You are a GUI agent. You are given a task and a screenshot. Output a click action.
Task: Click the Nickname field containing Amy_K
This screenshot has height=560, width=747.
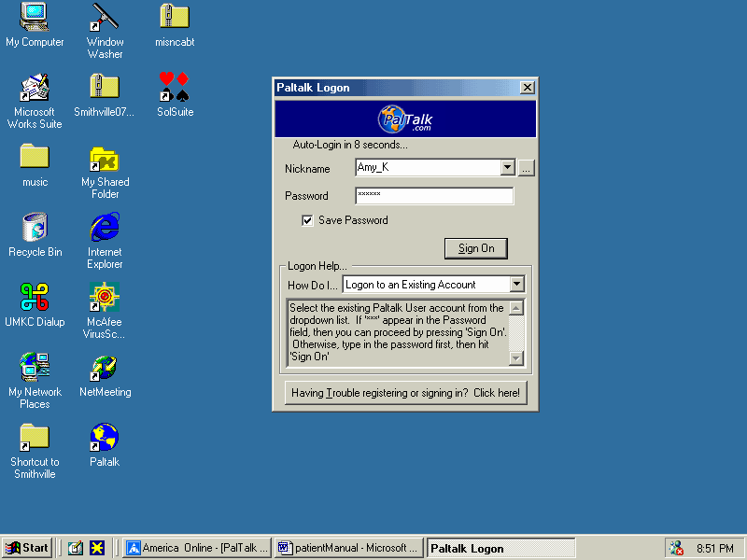coord(429,167)
